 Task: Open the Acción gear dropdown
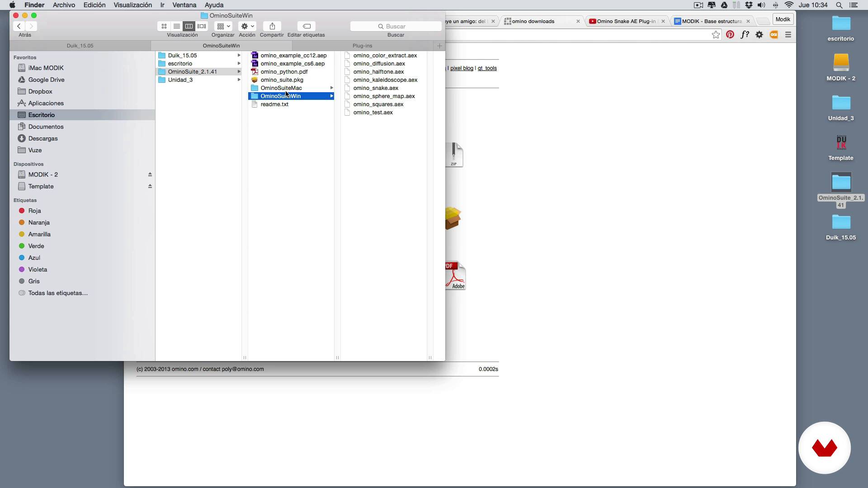tap(247, 26)
